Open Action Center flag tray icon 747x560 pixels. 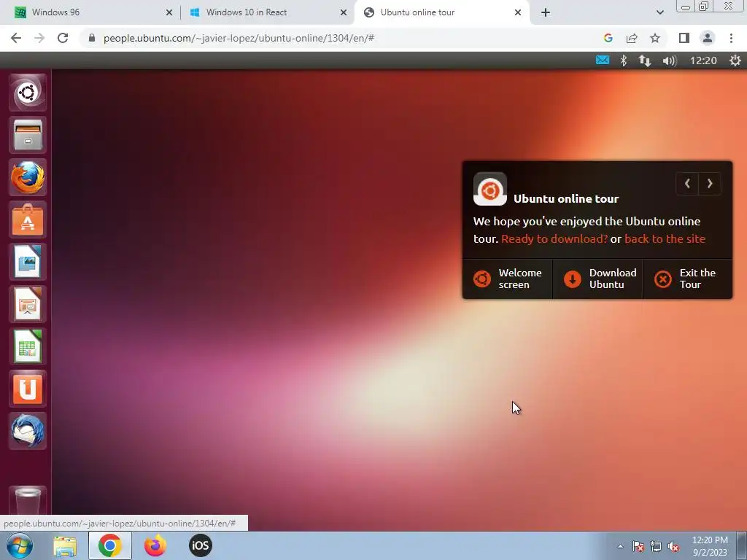point(638,546)
